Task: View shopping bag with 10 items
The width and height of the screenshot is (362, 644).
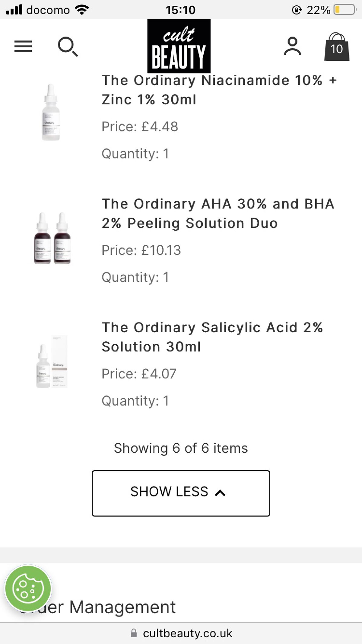Action: click(337, 48)
